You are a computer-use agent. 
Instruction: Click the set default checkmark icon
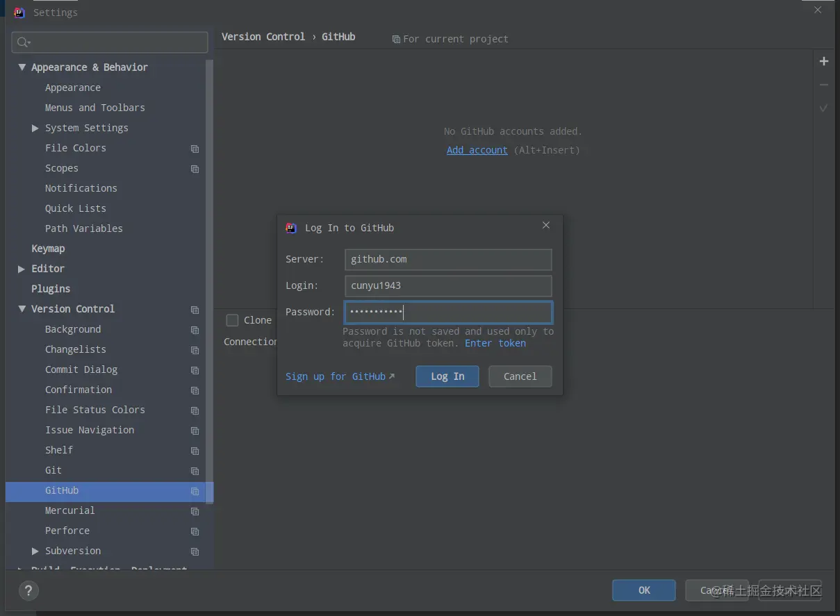(x=824, y=108)
